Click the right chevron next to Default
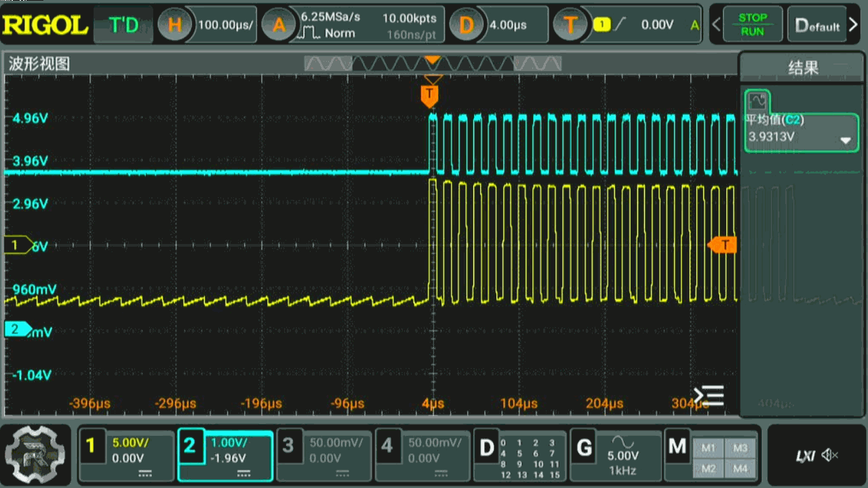The height and width of the screenshot is (488, 868). (x=853, y=24)
